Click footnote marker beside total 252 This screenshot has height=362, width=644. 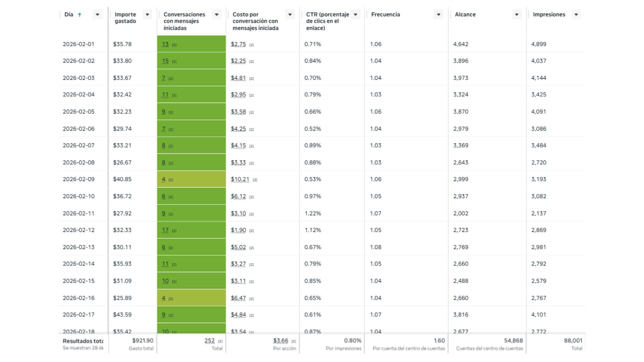[x=220, y=341]
